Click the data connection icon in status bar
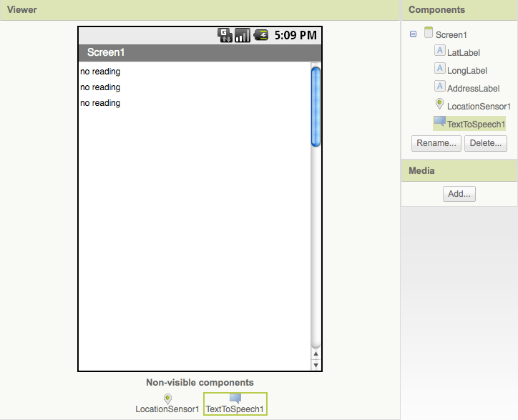 [x=225, y=35]
